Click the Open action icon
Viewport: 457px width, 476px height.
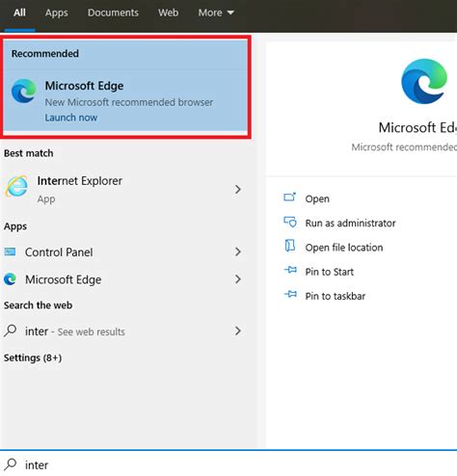(290, 197)
